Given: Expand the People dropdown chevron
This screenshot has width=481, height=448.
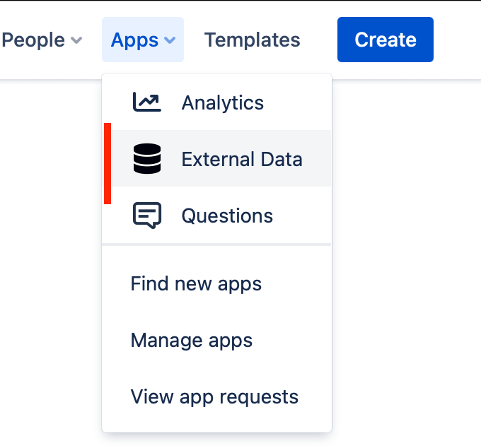Looking at the screenshot, I should click(x=76, y=40).
